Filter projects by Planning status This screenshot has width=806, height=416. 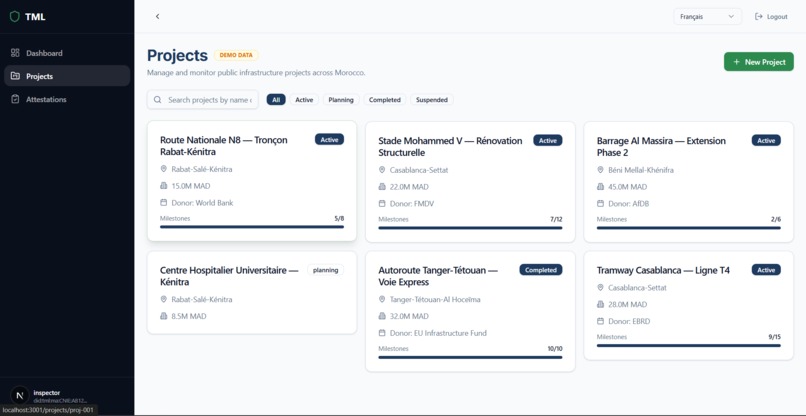(341, 100)
